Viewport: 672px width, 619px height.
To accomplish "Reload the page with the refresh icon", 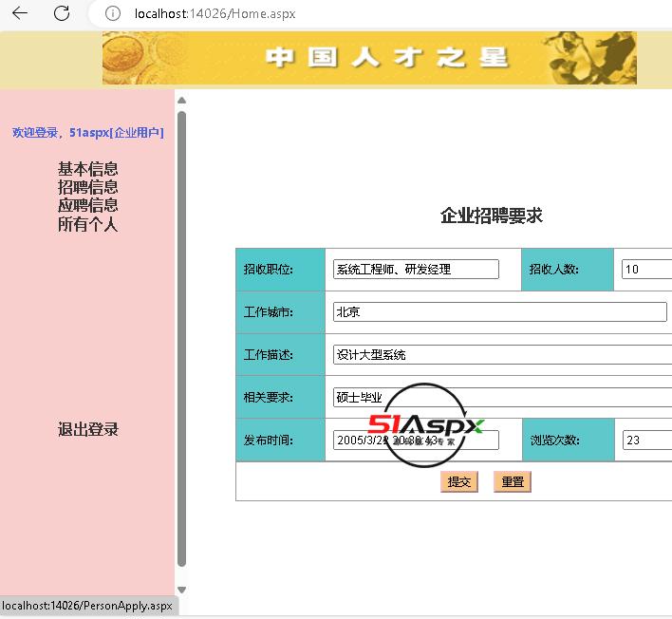I will (x=62, y=13).
